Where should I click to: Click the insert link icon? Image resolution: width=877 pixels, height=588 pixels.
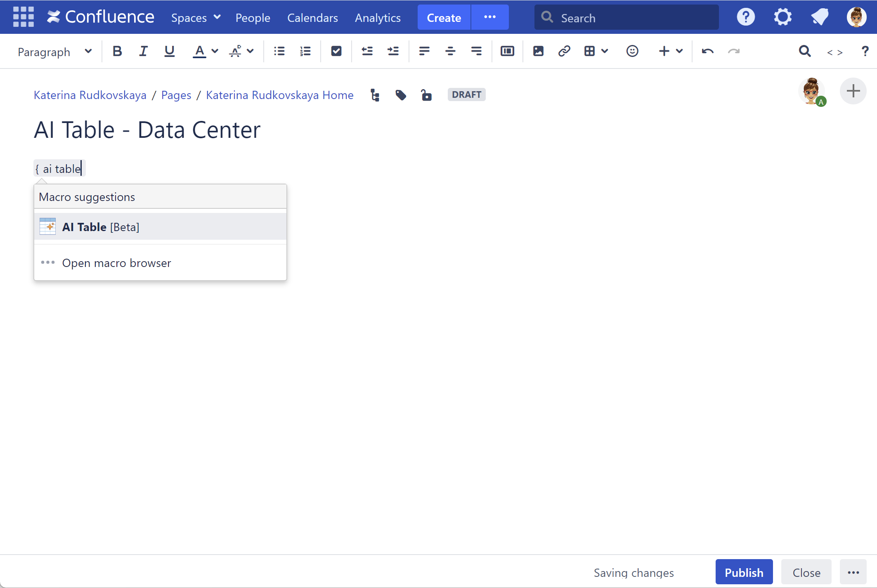[564, 51]
